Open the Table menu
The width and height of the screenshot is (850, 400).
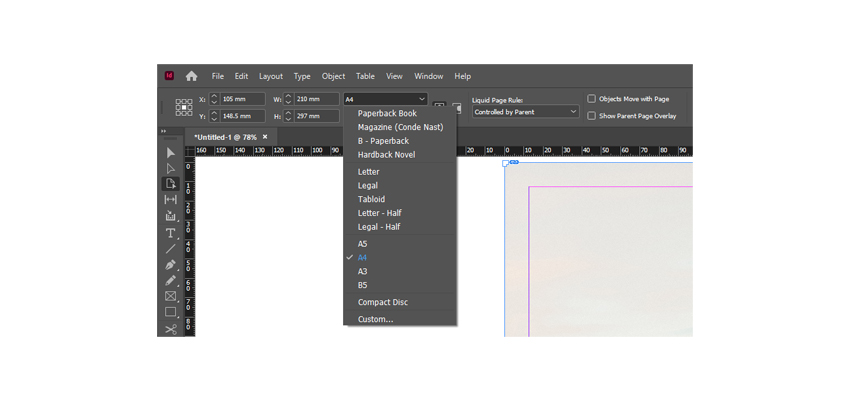[365, 76]
